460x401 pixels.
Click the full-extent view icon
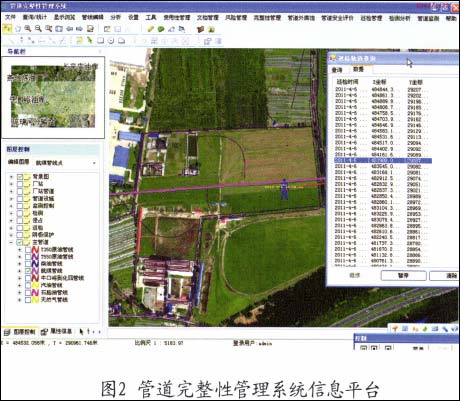(x=59, y=29)
